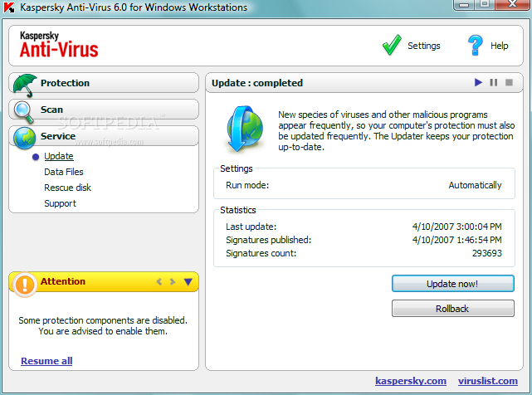This screenshot has height=395, width=532.
Task: Show previous attention message
Action: point(159,281)
